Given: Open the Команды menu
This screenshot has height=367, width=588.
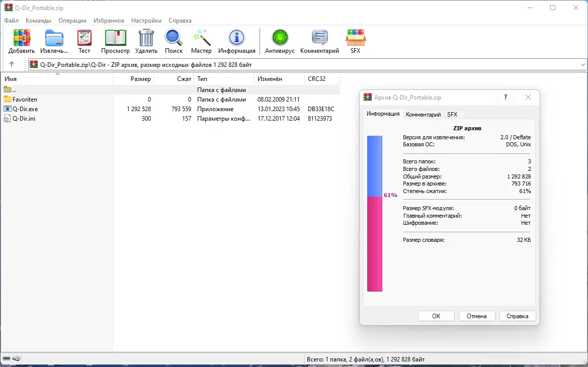Looking at the screenshot, I should 38,21.
